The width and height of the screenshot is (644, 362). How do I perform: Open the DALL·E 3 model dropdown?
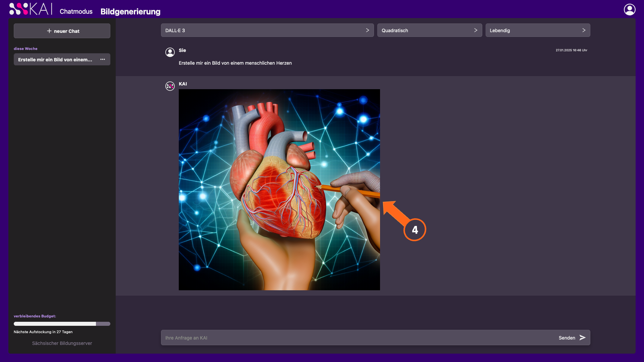[x=267, y=30]
